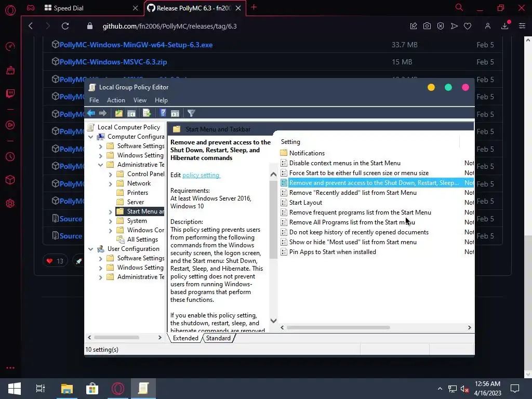Open the Easy Setup icon in Opera toolbar

pos(522,26)
